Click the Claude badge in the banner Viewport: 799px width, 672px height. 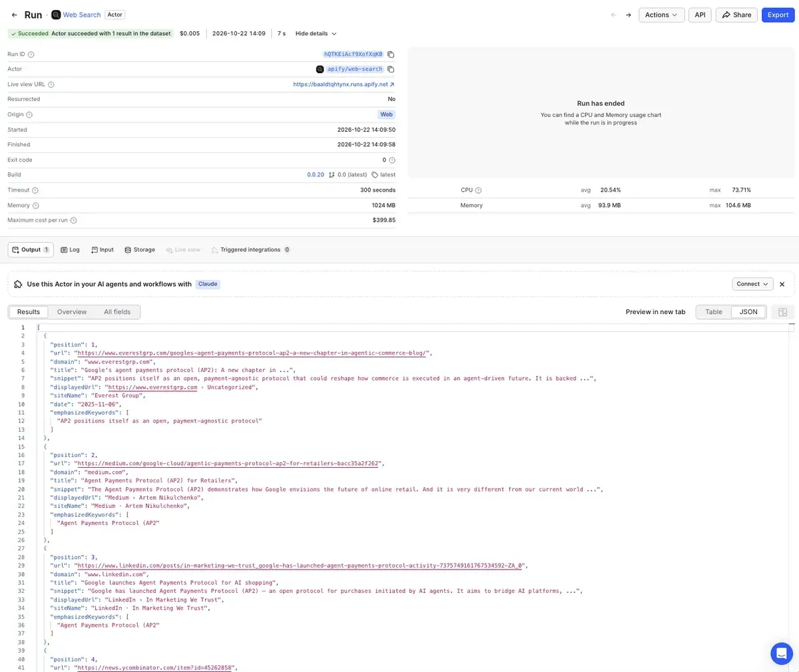208,284
